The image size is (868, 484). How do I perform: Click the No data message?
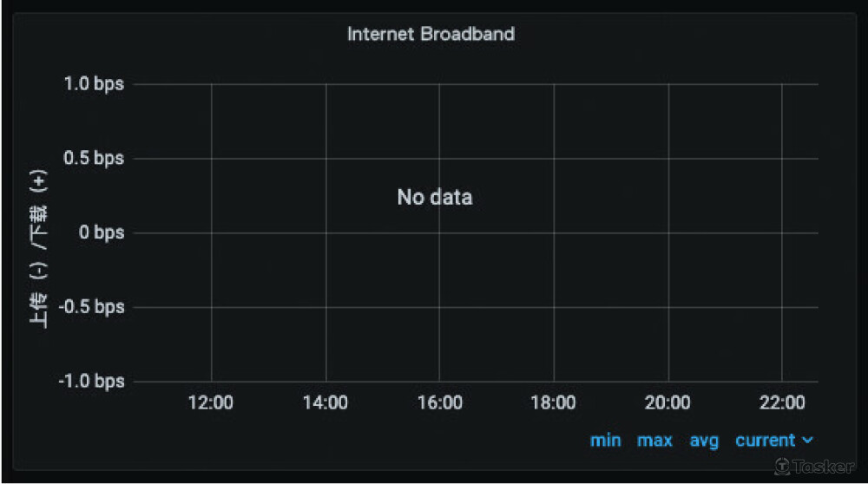coord(435,197)
